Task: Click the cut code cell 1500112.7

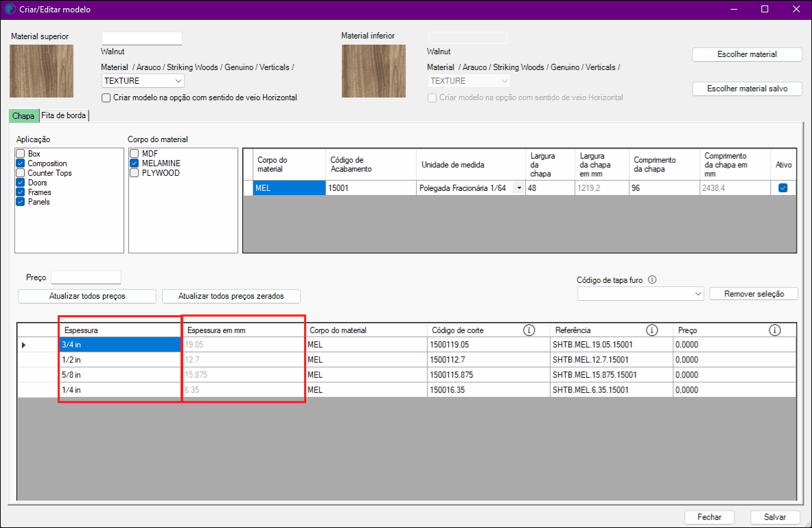Action: coord(488,360)
